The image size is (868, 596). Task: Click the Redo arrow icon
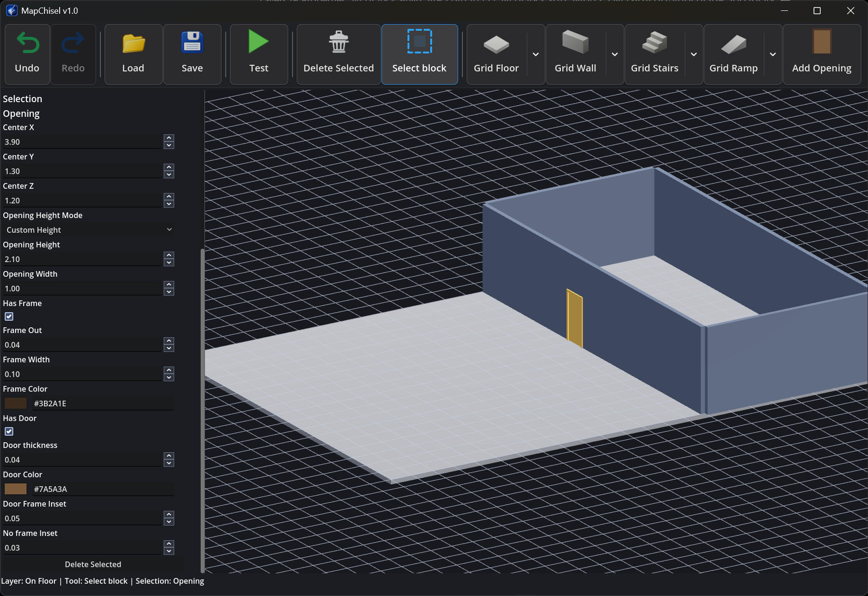click(73, 43)
